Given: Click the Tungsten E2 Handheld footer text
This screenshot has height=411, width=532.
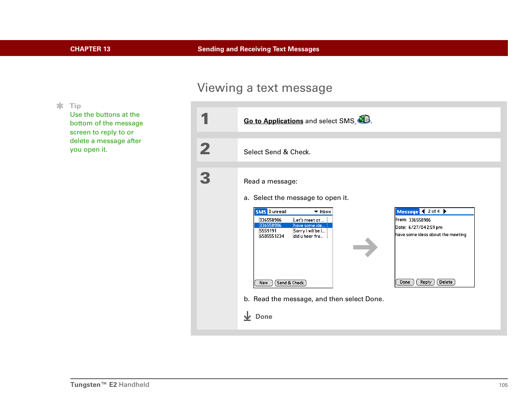Looking at the screenshot, I should pyautogui.click(x=110, y=385).
